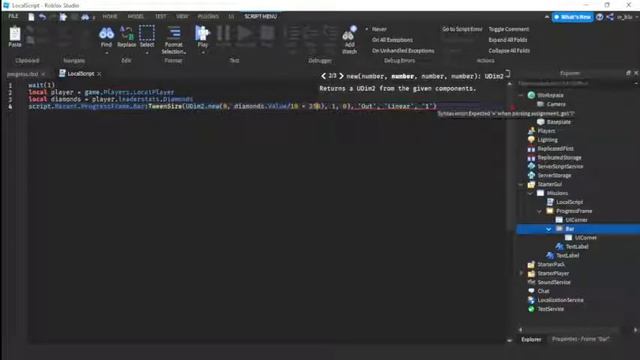Show previous overload in autocomplete tooltip
This screenshot has width=640, height=360.
point(323,76)
